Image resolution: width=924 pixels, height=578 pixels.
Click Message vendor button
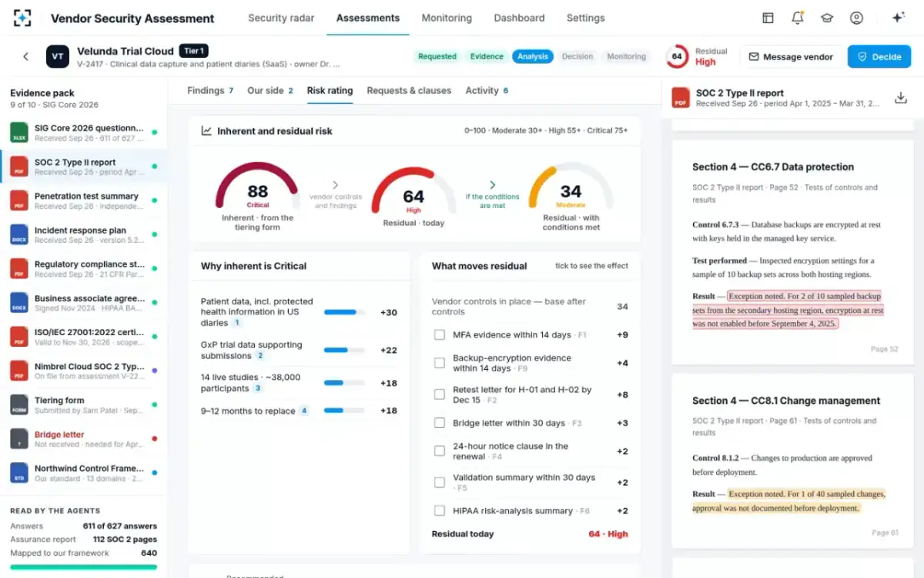click(791, 56)
